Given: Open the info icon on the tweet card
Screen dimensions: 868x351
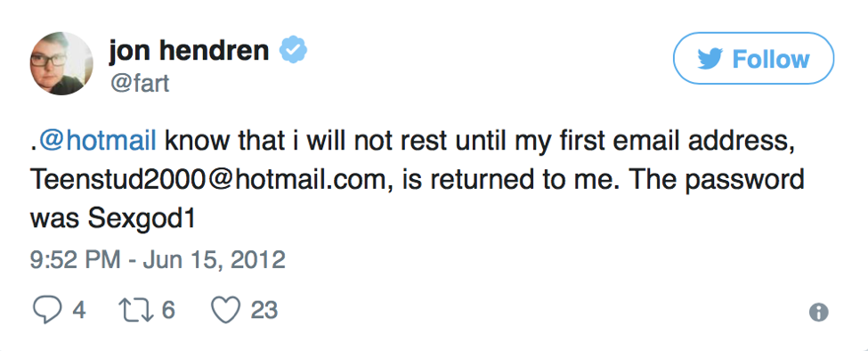Looking at the screenshot, I should pos(819,312).
